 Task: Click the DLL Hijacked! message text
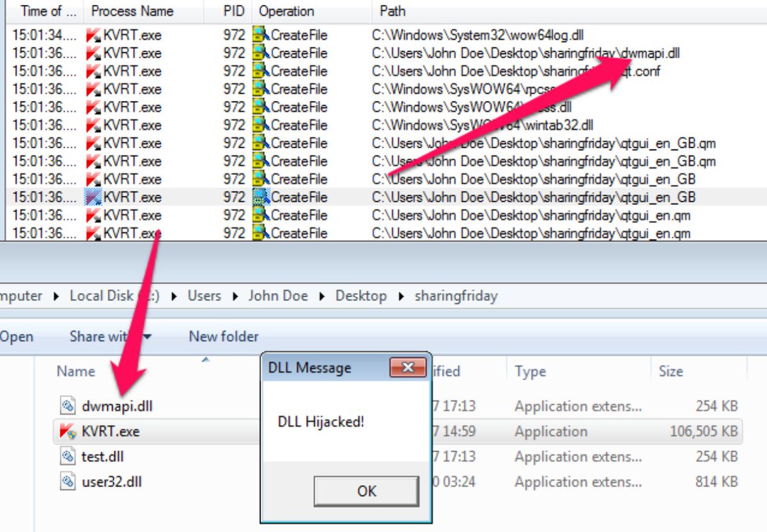pyautogui.click(x=321, y=421)
